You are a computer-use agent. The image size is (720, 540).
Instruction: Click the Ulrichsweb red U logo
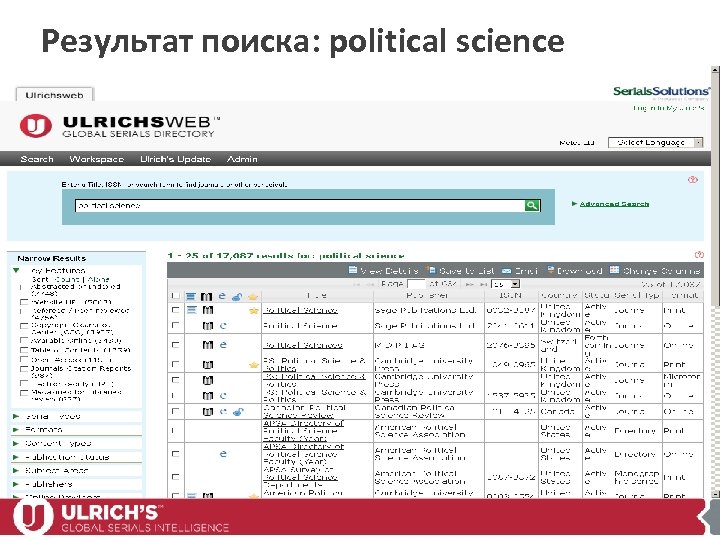(x=35, y=126)
